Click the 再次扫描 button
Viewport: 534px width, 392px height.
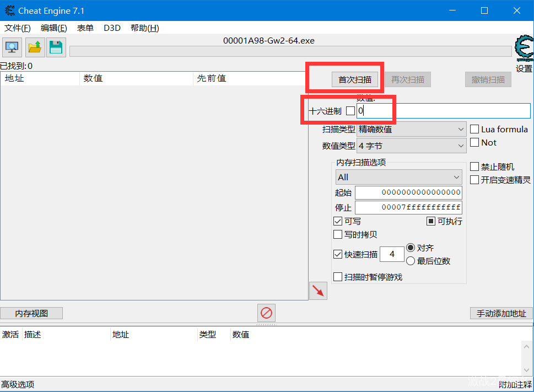(x=408, y=80)
